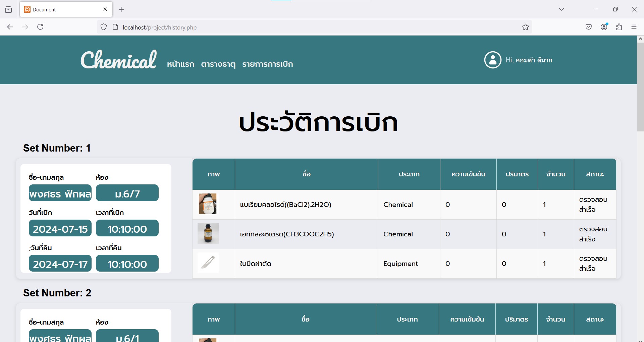
Task: Click the browser back arrow
Action: (10, 27)
